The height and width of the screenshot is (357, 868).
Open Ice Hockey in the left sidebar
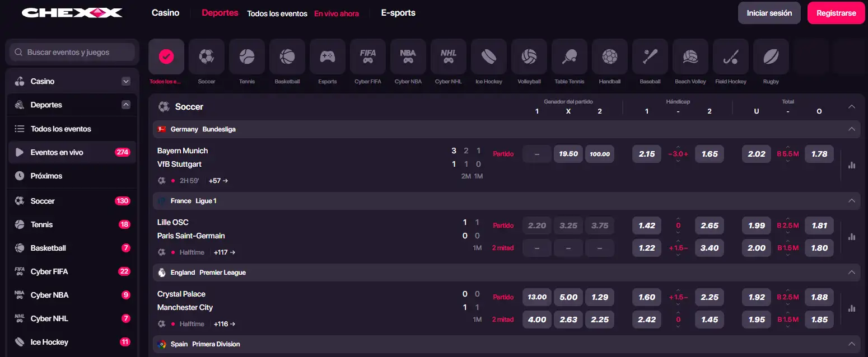click(x=72, y=342)
